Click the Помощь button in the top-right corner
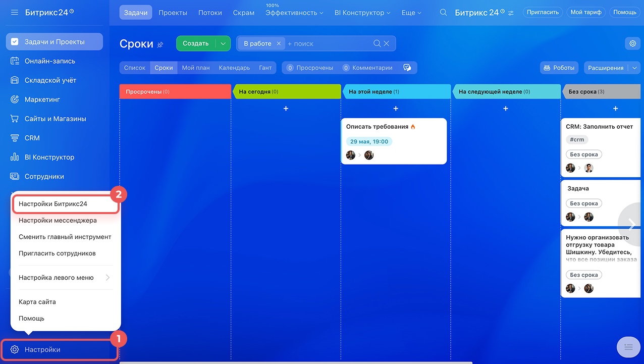 [625, 12]
